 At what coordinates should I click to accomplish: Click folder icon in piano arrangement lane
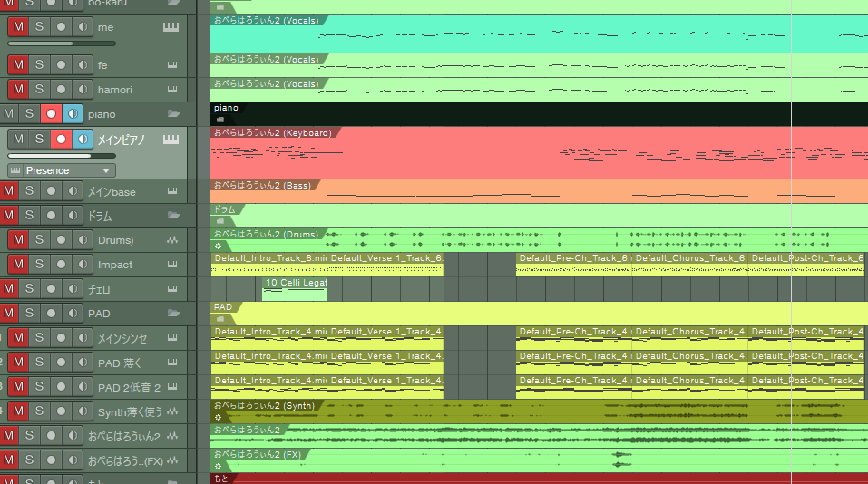220,120
